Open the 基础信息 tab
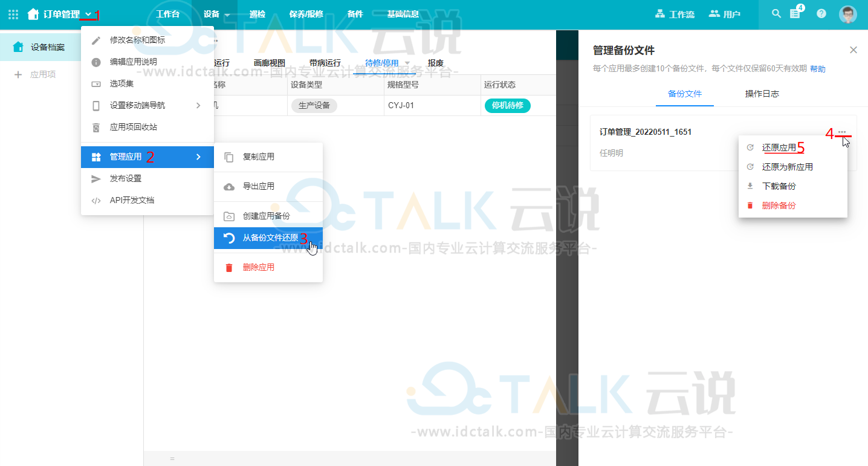This screenshot has height=466, width=868. [x=403, y=14]
